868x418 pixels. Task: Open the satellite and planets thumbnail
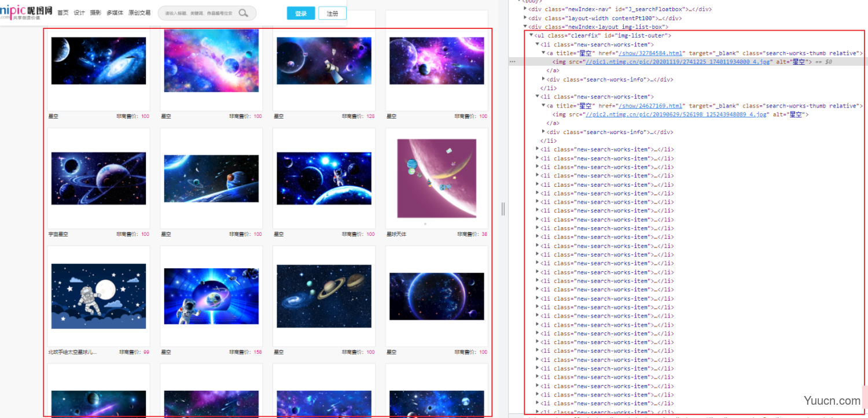pos(324,61)
